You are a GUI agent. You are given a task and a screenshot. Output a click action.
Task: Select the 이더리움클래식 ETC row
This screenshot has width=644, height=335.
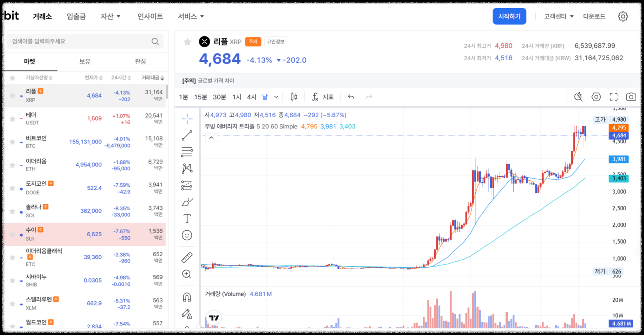tap(84, 257)
